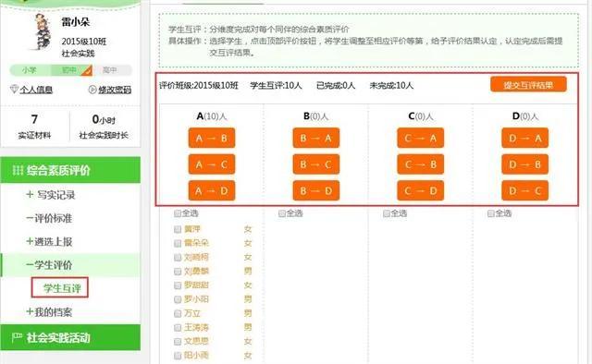Screen dimensions: 592x364
Task: Click the D→C grade move button
Action: pyautogui.click(x=524, y=191)
